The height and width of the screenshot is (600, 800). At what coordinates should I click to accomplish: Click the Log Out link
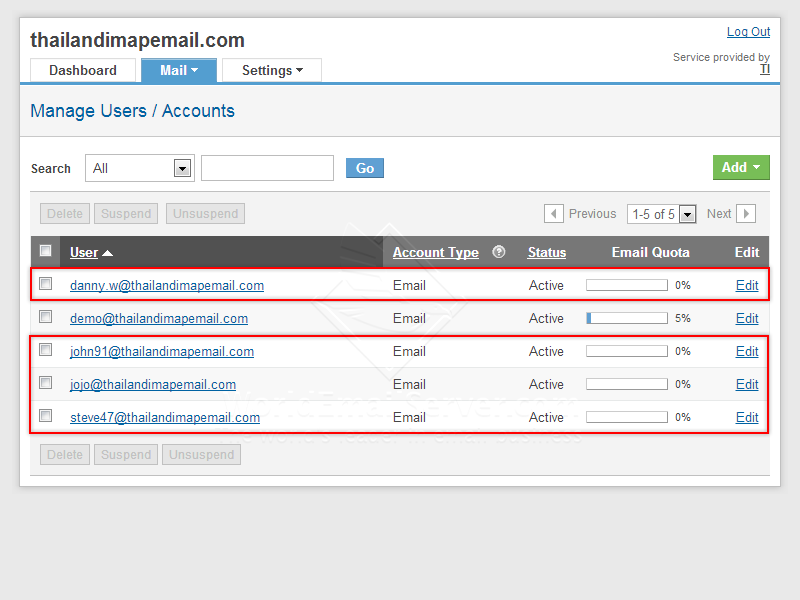tap(748, 31)
